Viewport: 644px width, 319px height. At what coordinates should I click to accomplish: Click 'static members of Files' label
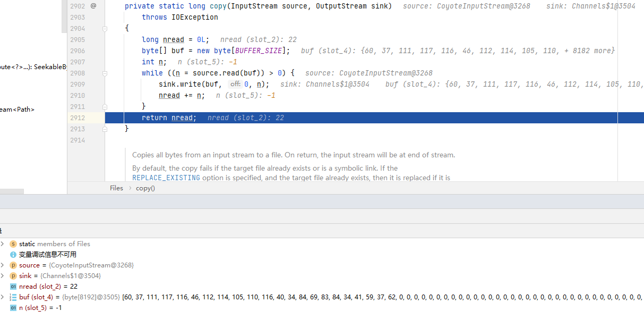click(x=55, y=244)
